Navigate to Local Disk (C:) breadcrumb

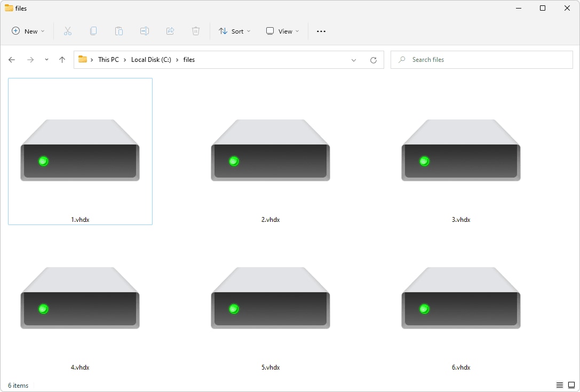[151, 59]
